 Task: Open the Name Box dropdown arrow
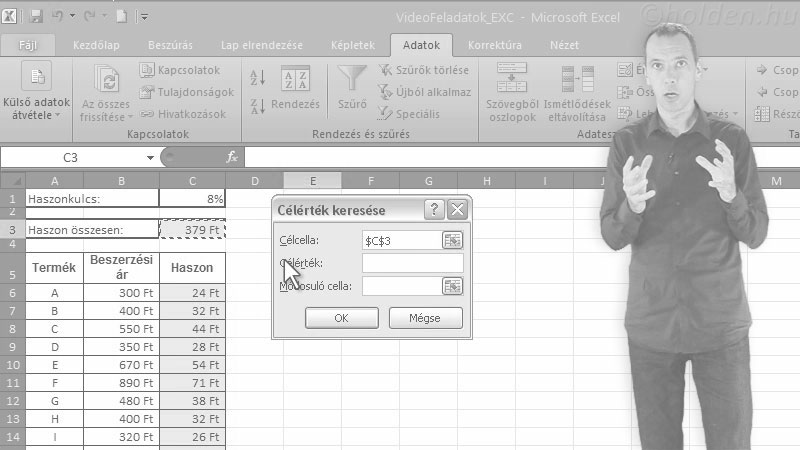point(150,158)
